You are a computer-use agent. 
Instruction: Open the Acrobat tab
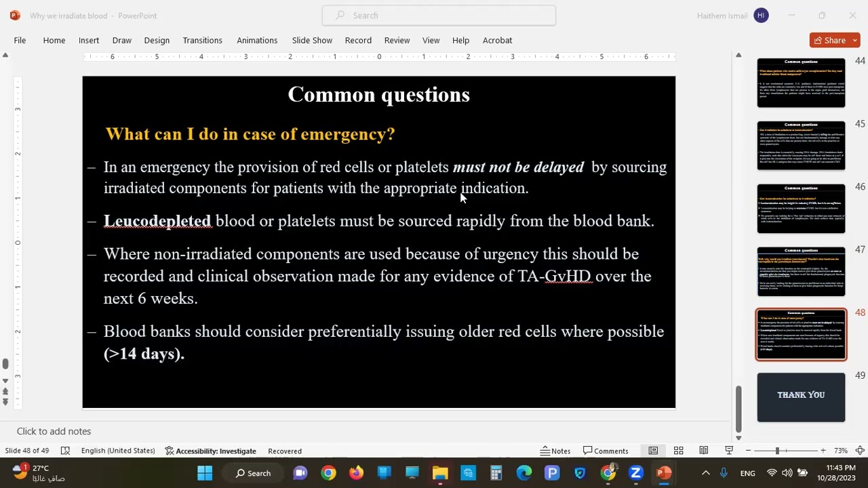pos(497,40)
